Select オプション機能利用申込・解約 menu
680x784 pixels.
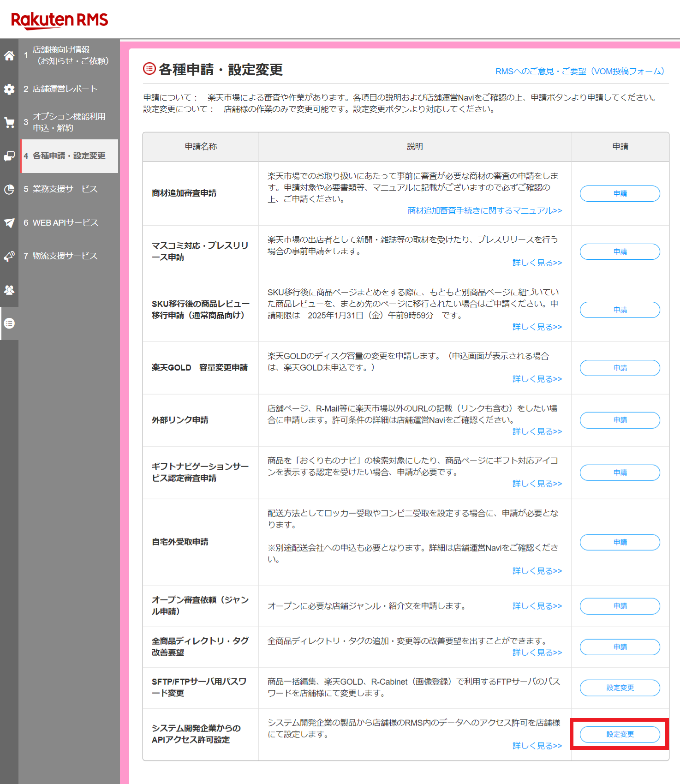[69, 122]
